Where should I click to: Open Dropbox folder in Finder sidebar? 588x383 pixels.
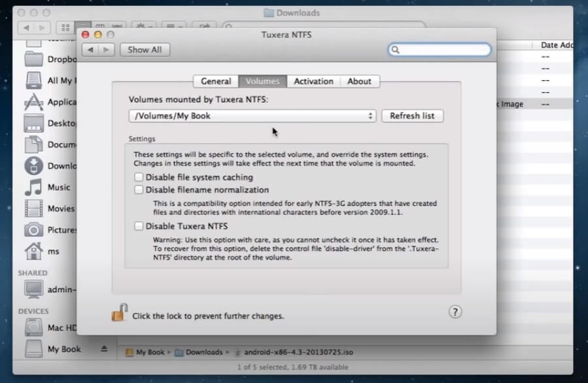click(x=50, y=59)
